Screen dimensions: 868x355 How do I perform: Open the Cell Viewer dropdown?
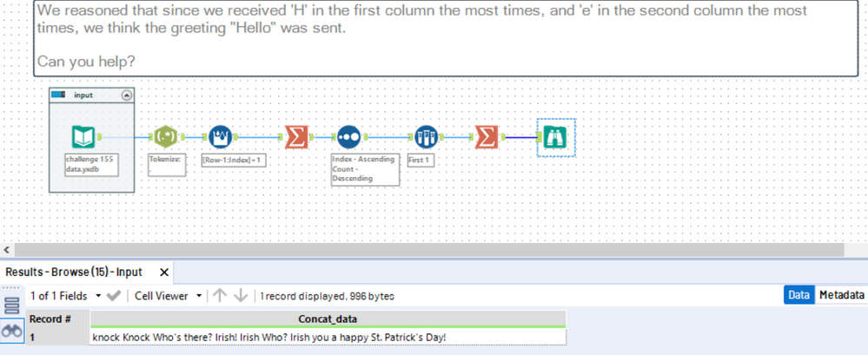(201, 295)
